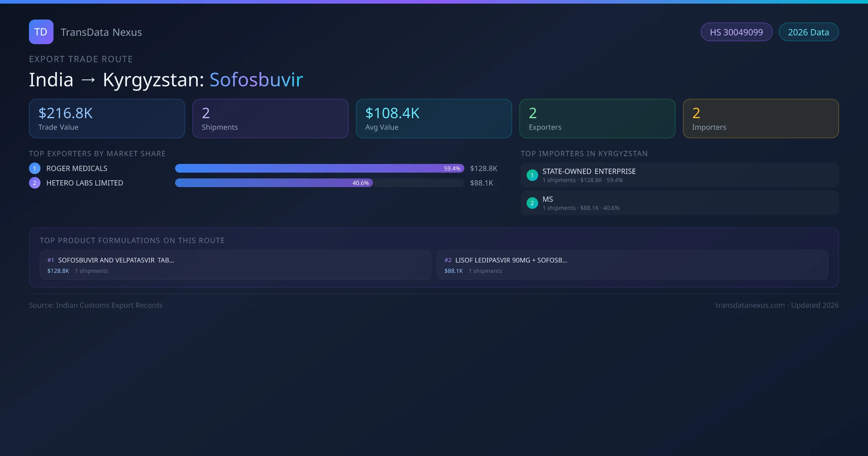The image size is (868, 456).
Task: Click the TransData Nexus brand name
Action: pyautogui.click(x=101, y=32)
